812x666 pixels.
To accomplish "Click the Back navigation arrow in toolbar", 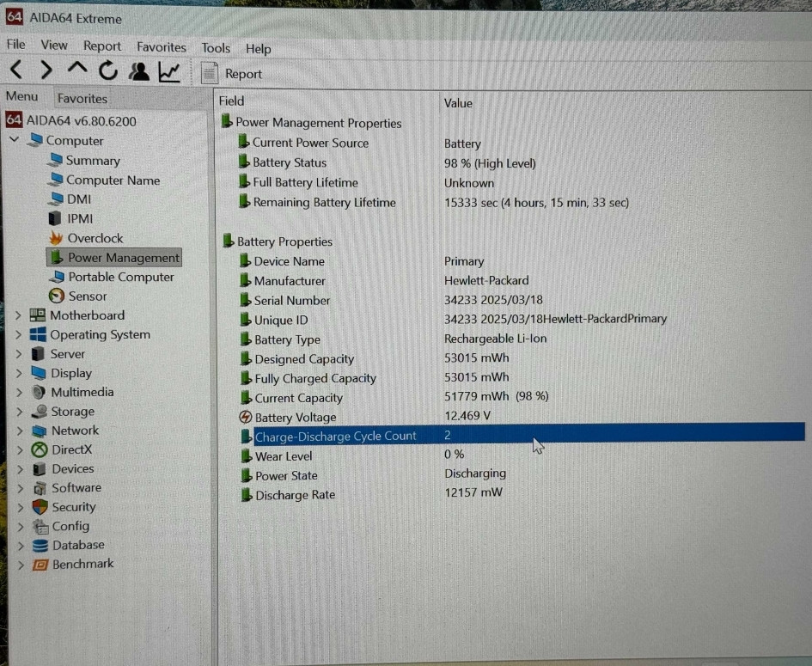I will point(16,70).
